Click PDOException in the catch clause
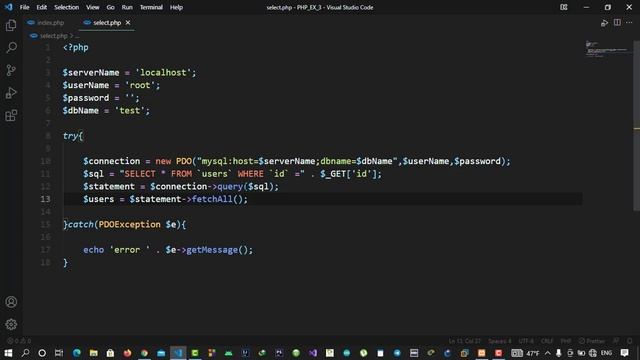Image resolution: width=640 pixels, height=360 pixels. (129, 224)
